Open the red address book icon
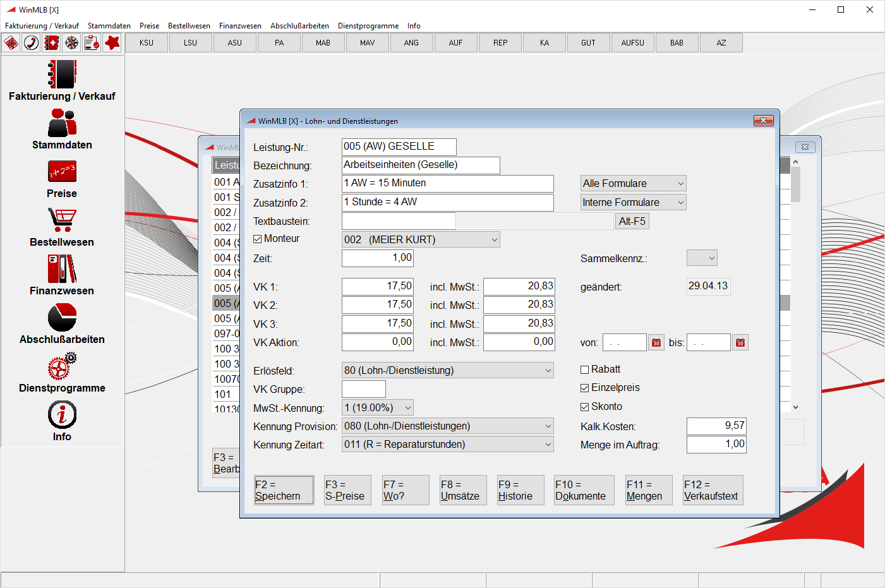Viewport: 885px width, 588px height. click(x=52, y=43)
